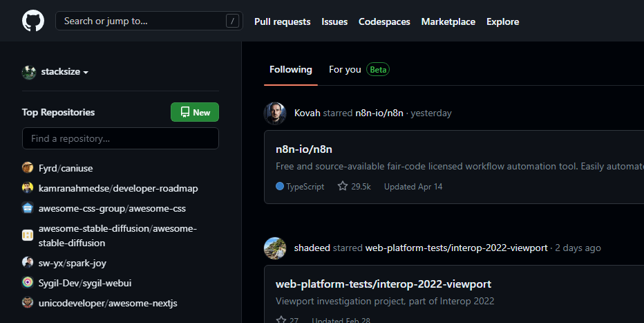Open Sygil-Dev/sygil-webui repository

(x=85, y=283)
